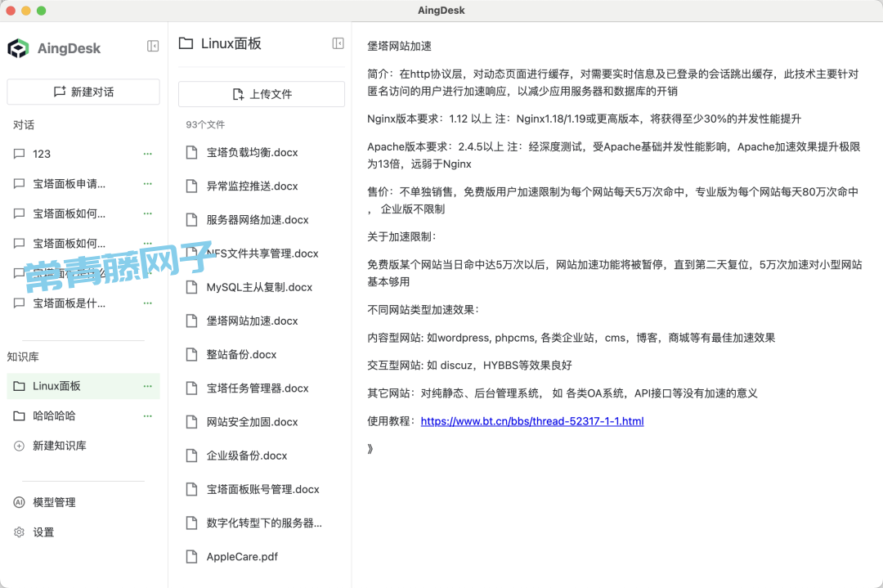The width and height of the screenshot is (883, 588).
Task: Click the 新建对话 button
Action: (83, 92)
